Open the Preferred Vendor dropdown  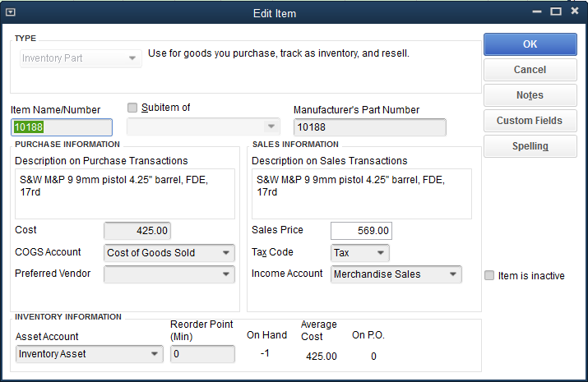pos(169,274)
